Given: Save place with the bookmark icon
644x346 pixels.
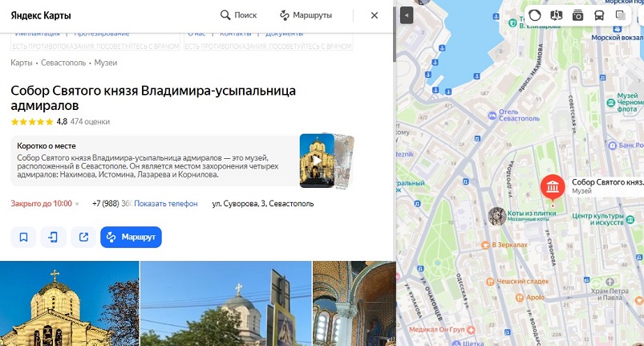Looking at the screenshot, I should pyautogui.click(x=23, y=237).
